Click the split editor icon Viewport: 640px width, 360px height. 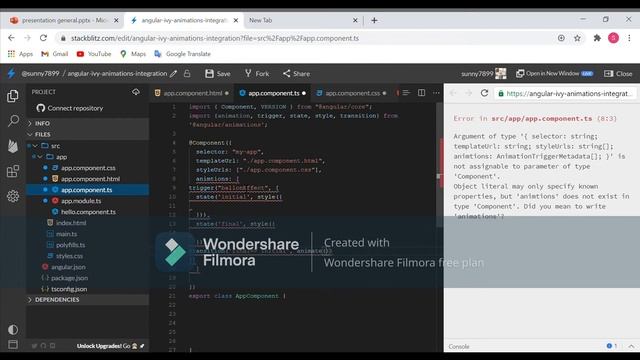422,93
